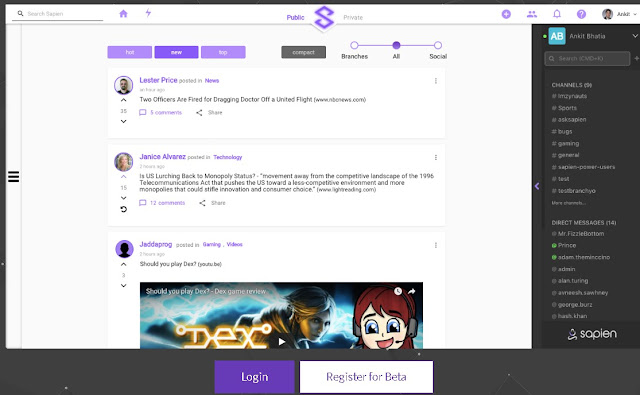Sort feed by hot

click(x=130, y=52)
